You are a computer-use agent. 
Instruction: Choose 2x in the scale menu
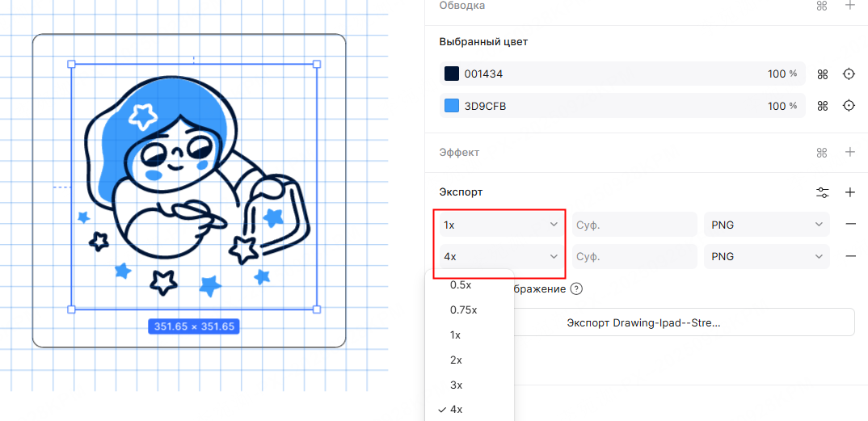(456, 360)
